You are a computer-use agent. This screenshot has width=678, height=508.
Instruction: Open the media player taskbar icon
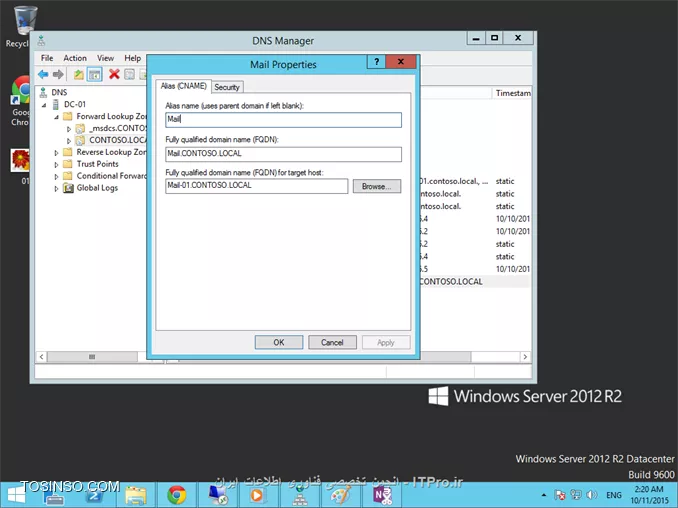[258, 495]
